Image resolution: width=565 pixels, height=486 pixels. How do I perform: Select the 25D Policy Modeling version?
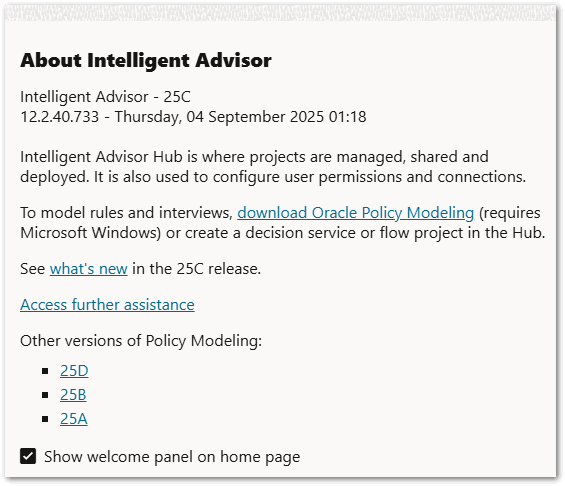click(74, 371)
